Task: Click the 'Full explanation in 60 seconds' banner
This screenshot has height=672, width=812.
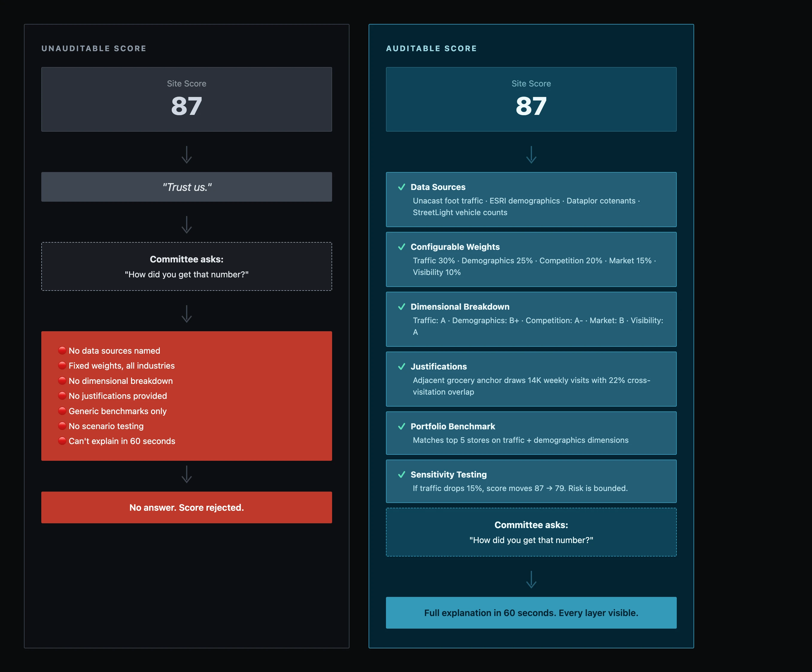Action: 531,613
